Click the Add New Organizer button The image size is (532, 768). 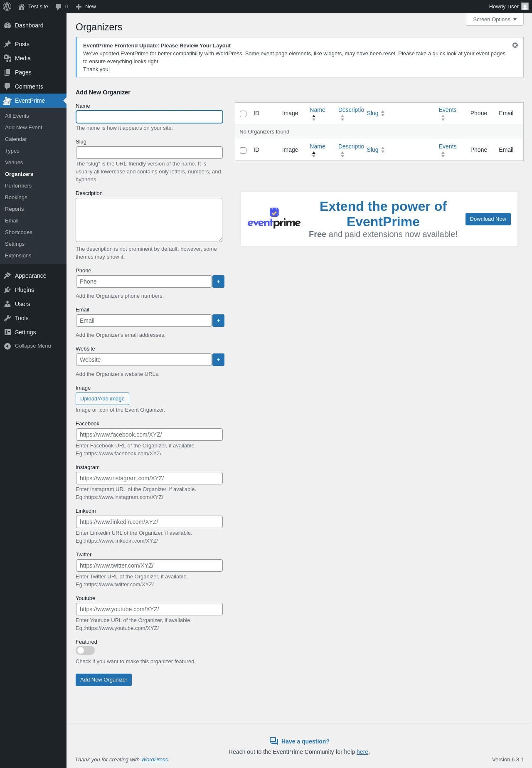[103, 680]
